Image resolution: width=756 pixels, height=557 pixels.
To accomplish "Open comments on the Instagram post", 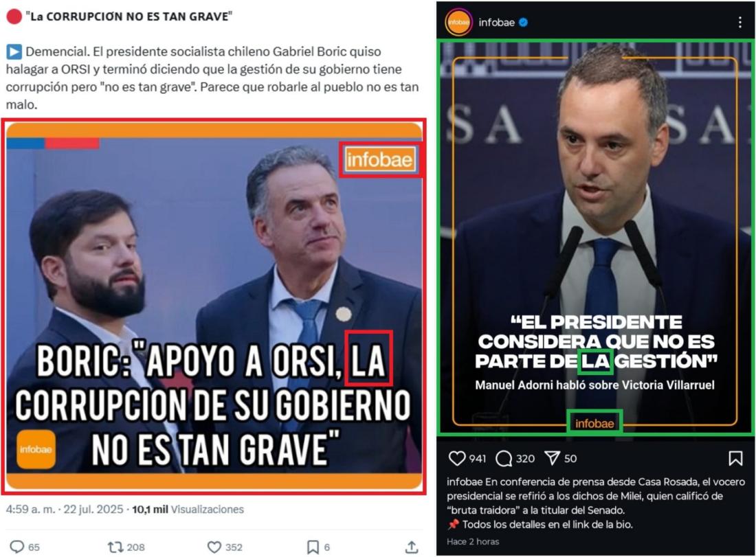I will pyautogui.click(x=504, y=459).
